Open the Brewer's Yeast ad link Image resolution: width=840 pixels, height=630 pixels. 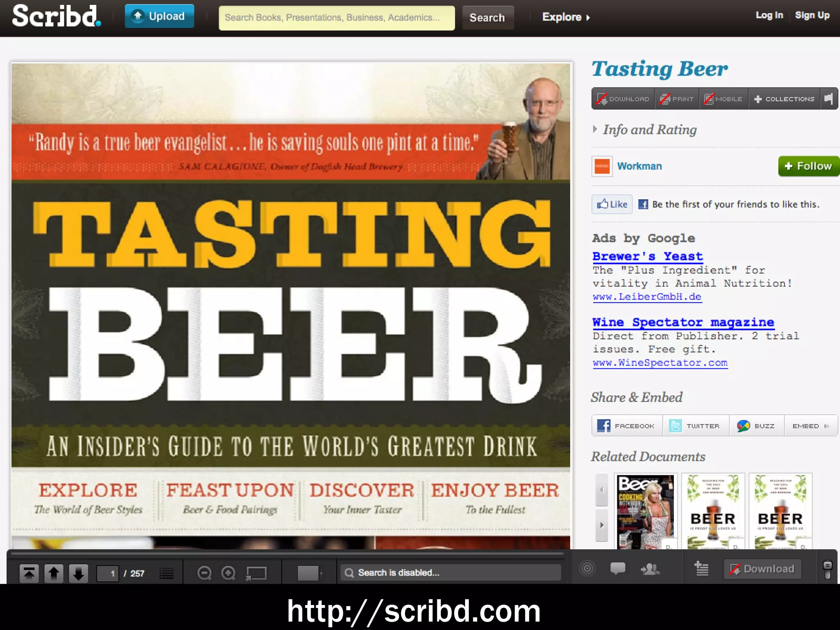pos(648,256)
